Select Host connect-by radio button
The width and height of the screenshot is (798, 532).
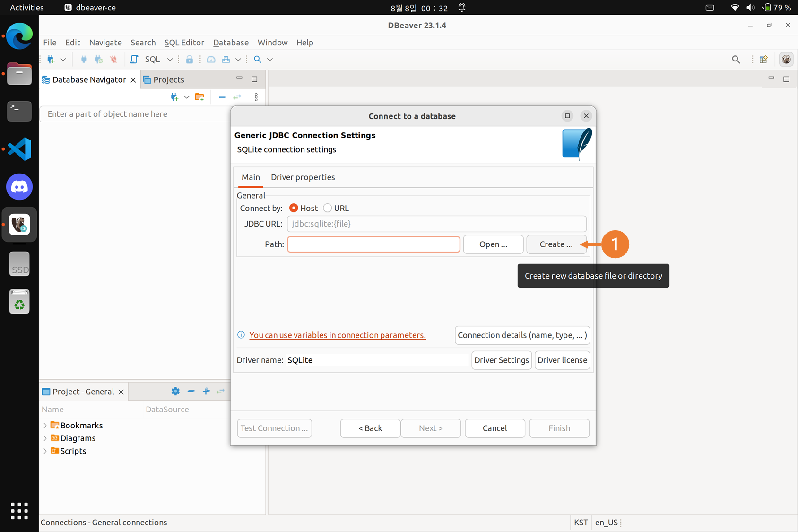(294, 208)
